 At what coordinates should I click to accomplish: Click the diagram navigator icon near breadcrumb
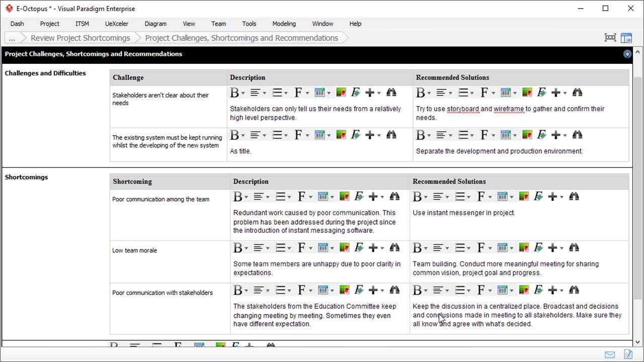click(610, 38)
